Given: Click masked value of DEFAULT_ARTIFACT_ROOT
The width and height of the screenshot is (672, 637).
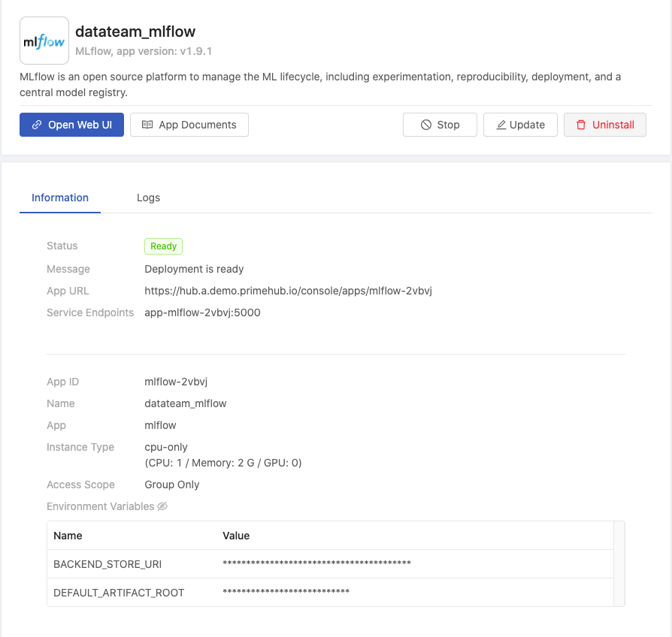Looking at the screenshot, I should (286, 592).
